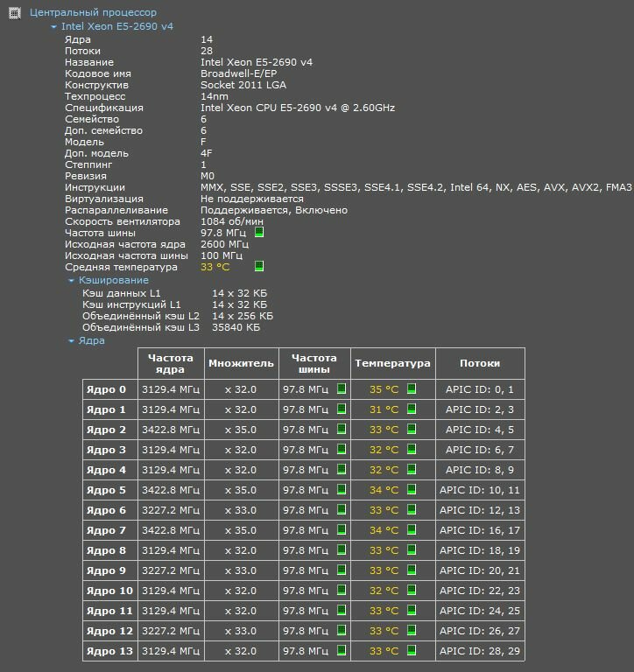Collapse the Кэширование subsection
The image size is (634, 672).
click(x=71, y=280)
